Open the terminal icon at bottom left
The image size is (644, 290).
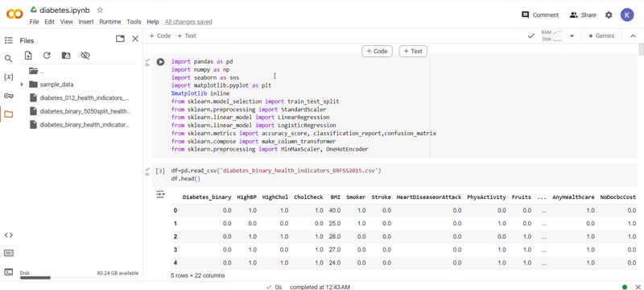8,272
